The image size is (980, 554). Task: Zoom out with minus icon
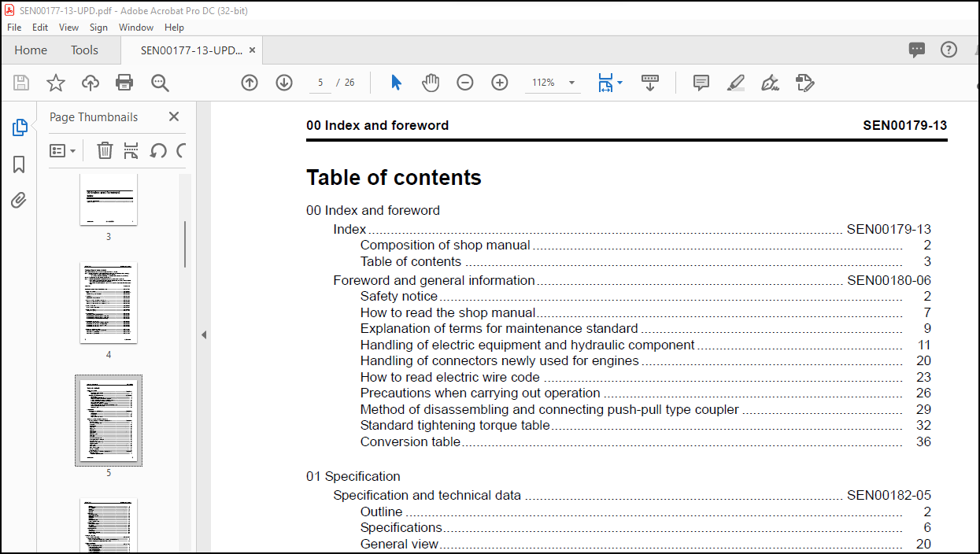[465, 83]
